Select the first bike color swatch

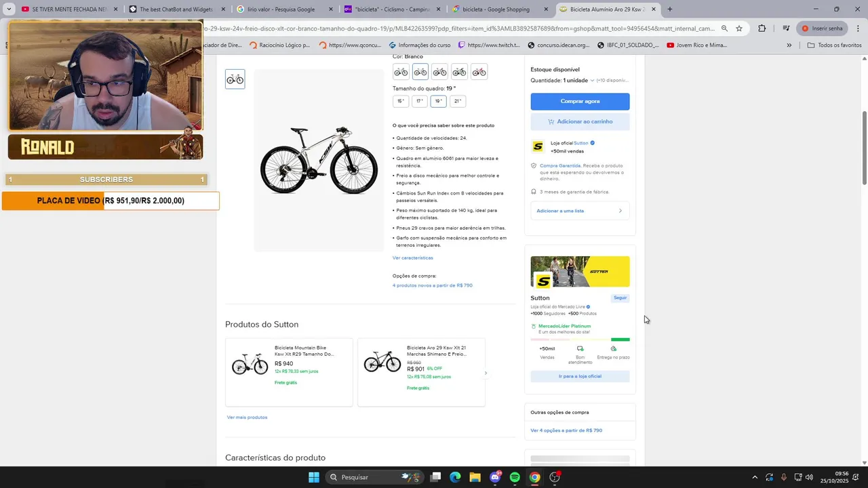[401, 72]
